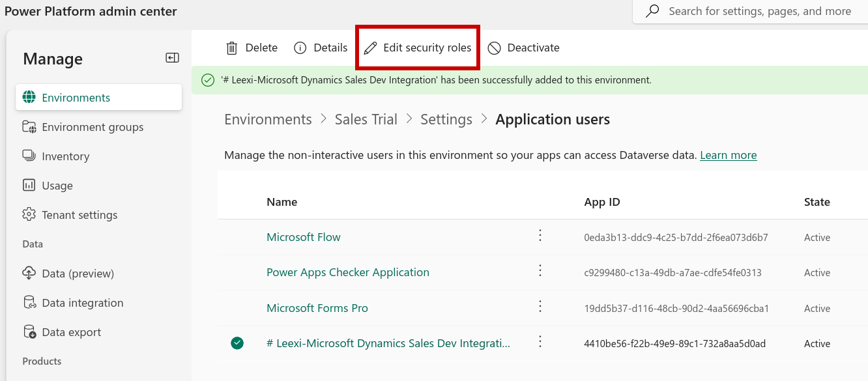The width and height of the screenshot is (868, 381).
Task: Open the Microsoft Flow application user
Action: (304, 237)
